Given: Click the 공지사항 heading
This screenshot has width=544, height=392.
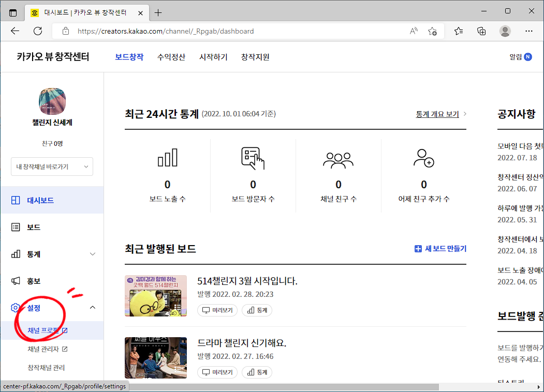Looking at the screenshot, I should 517,114.
